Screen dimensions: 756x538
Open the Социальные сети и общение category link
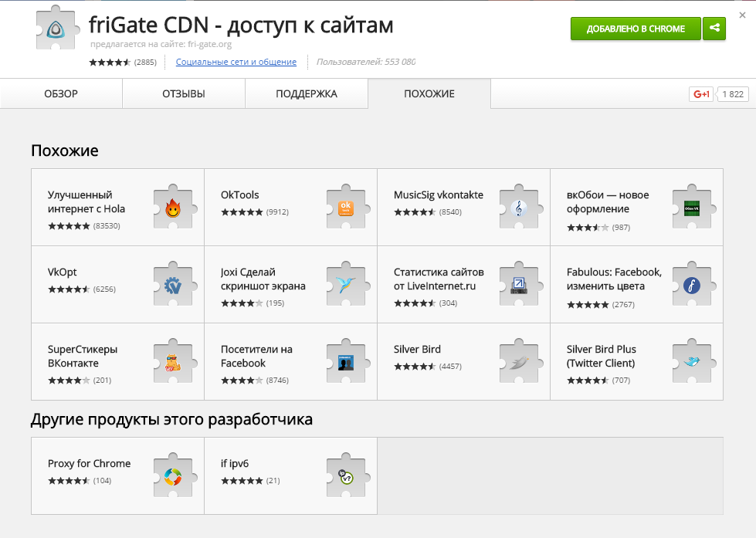pyautogui.click(x=236, y=62)
